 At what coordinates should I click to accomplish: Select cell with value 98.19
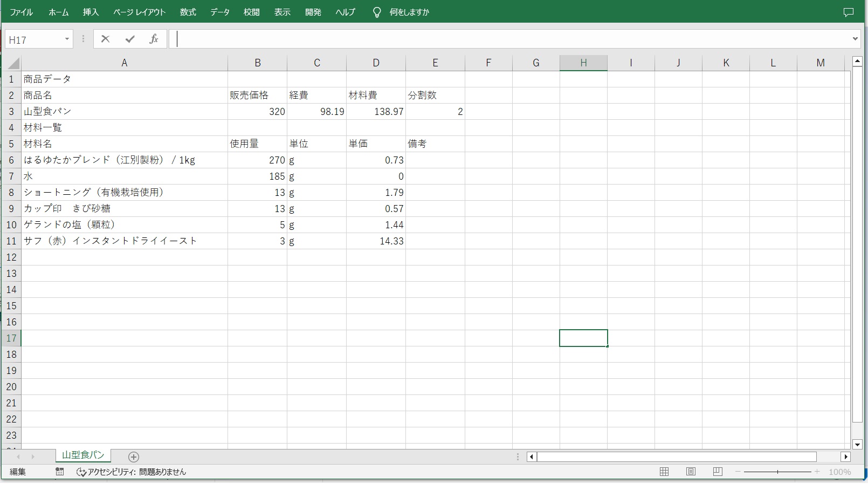pyautogui.click(x=316, y=112)
